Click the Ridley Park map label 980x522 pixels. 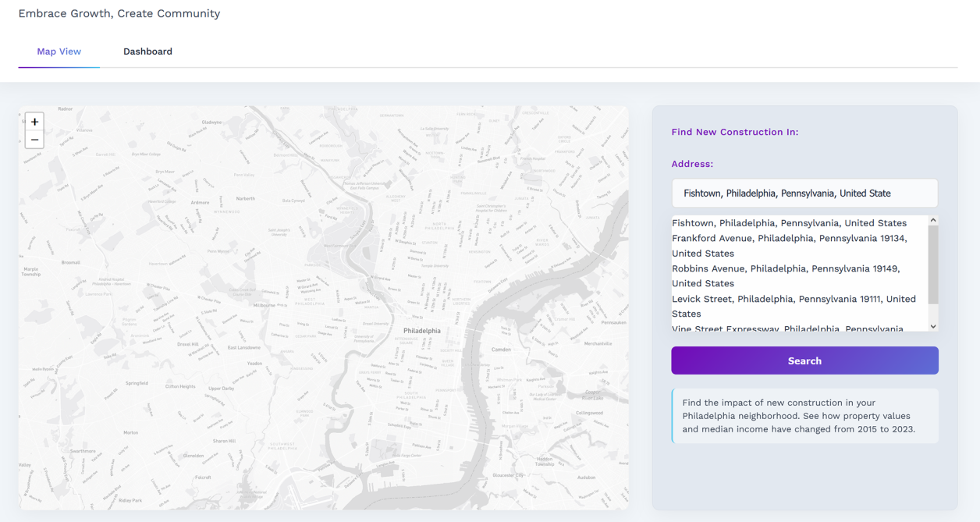[130, 500]
